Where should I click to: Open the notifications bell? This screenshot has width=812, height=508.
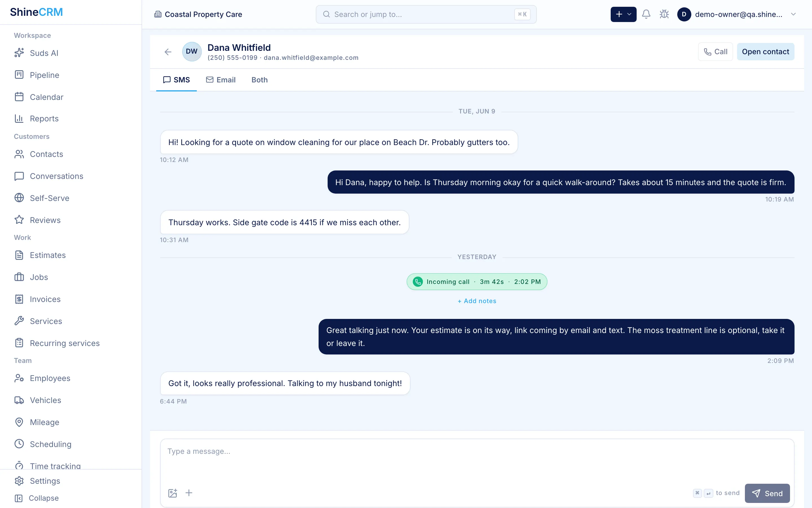(646, 14)
